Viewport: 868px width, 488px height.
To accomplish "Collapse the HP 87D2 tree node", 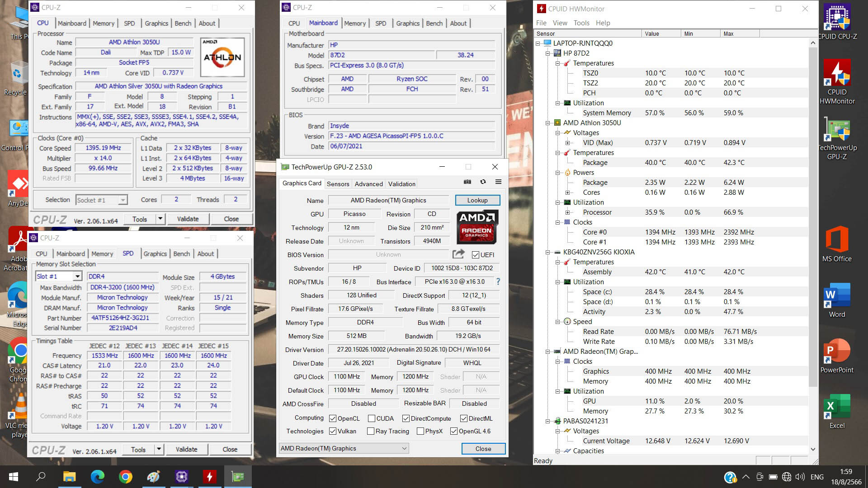I will [x=548, y=53].
